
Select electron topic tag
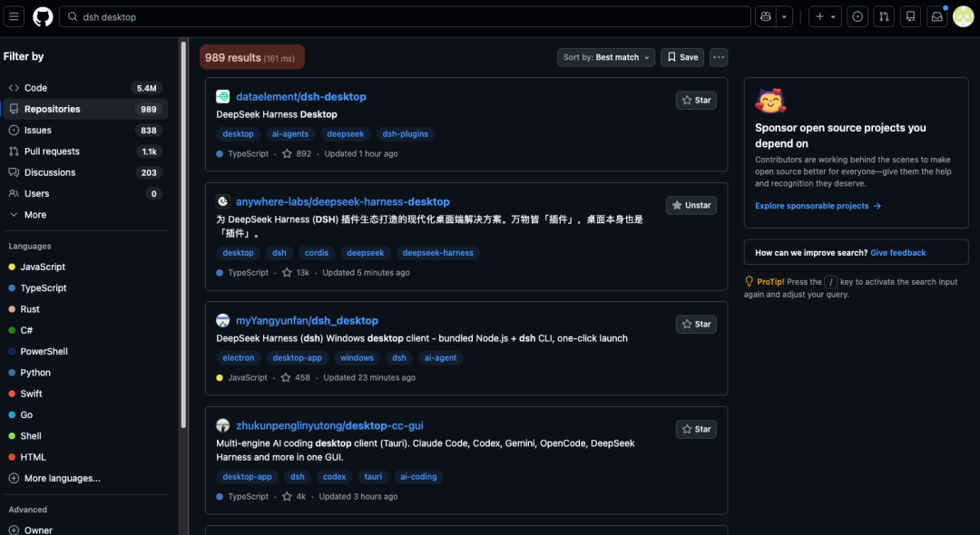point(238,358)
